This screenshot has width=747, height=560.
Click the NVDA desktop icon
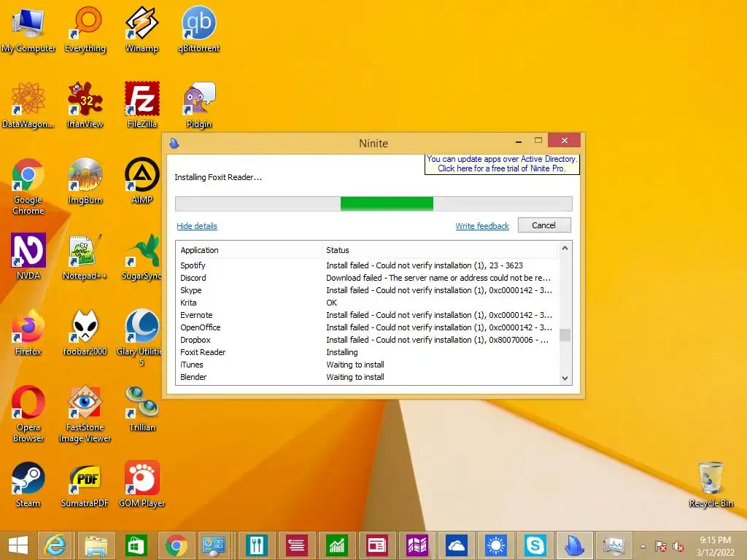28,256
